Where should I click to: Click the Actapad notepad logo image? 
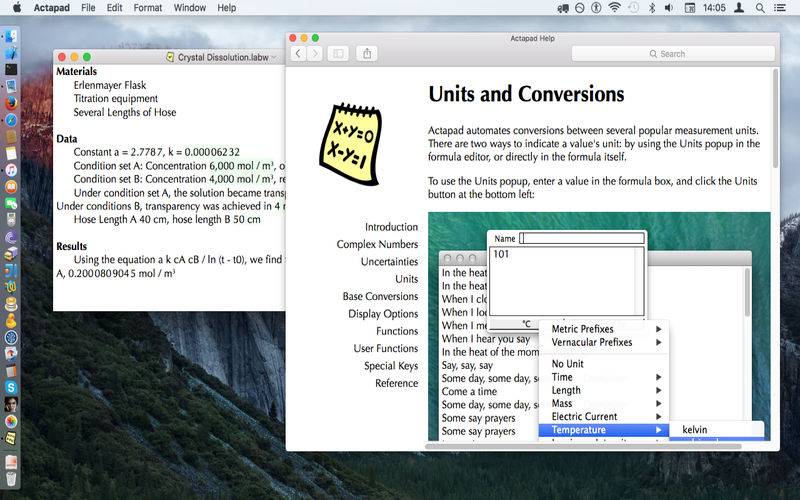351,144
